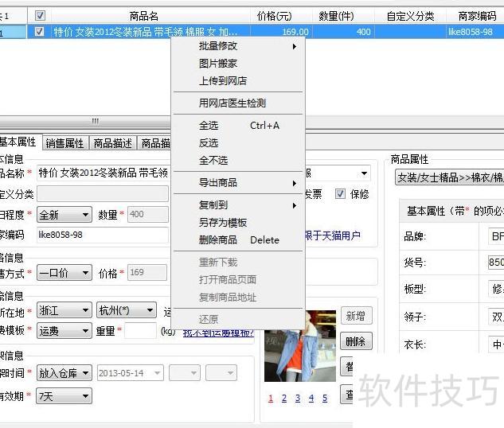Uncheck the first product row checkbox

pyautogui.click(x=40, y=32)
